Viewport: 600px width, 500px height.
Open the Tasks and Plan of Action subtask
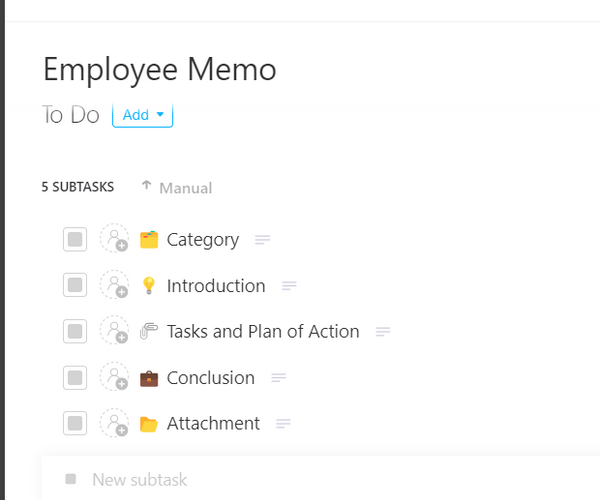(x=262, y=331)
